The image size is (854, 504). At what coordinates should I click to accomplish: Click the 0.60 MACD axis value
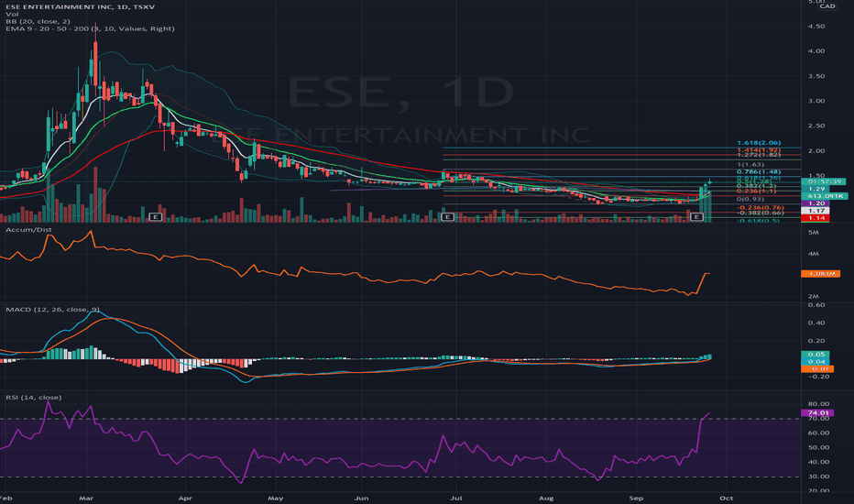(816, 305)
